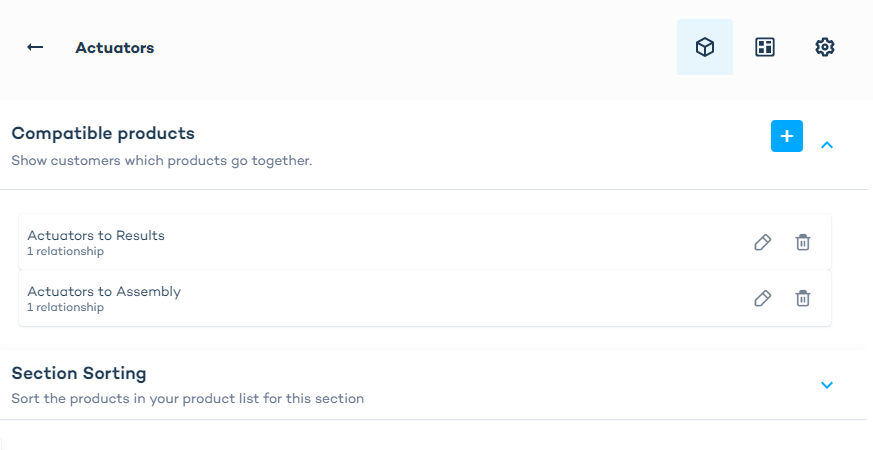Click the Actuators page title

tap(115, 47)
